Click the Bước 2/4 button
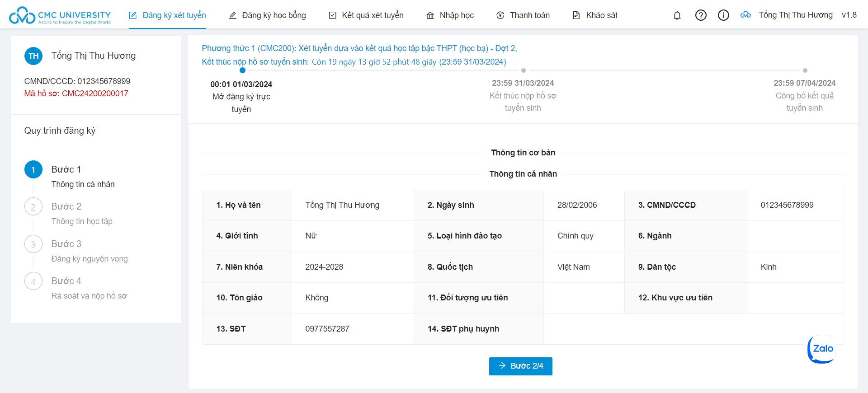The image size is (868, 393). tap(521, 366)
